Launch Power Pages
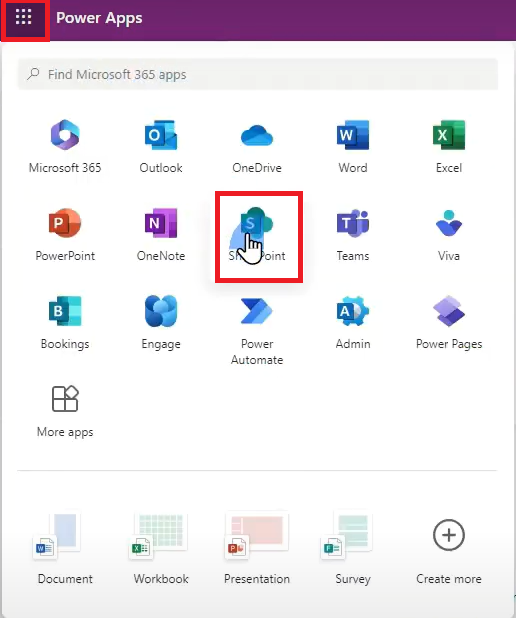516x618 pixels. click(x=449, y=323)
